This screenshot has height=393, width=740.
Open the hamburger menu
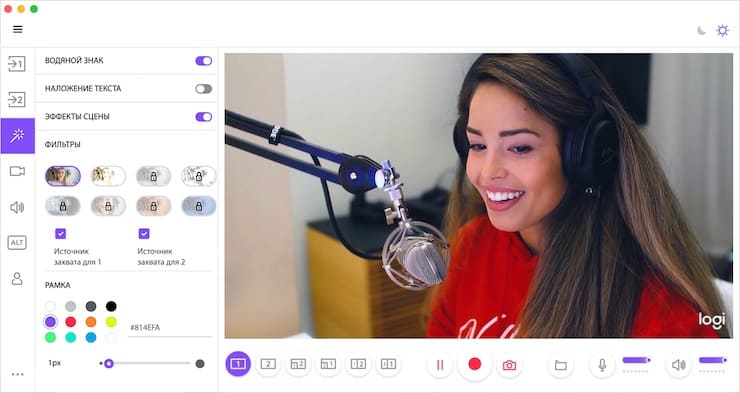[x=18, y=29]
